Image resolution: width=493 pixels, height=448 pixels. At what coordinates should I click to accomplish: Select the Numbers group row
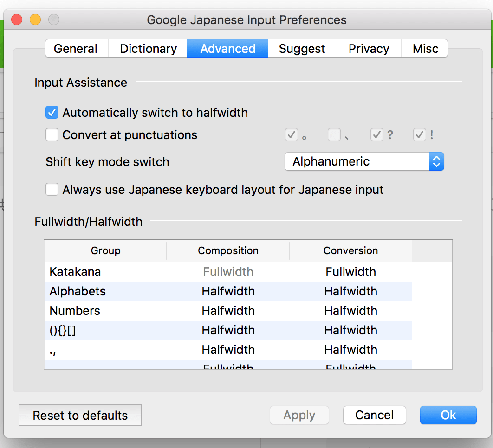tap(106, 311)
